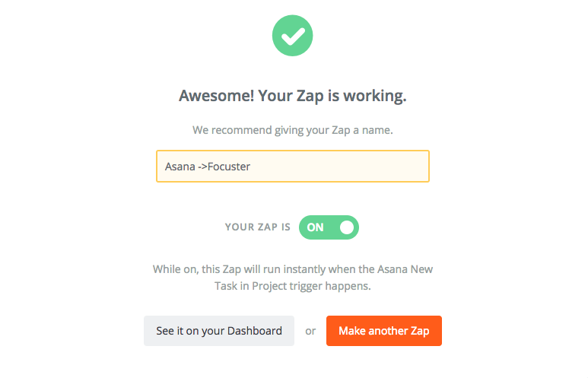588x378 pixels.
Task: Turn off the Zap ON toggle
Action: [329, 227]
